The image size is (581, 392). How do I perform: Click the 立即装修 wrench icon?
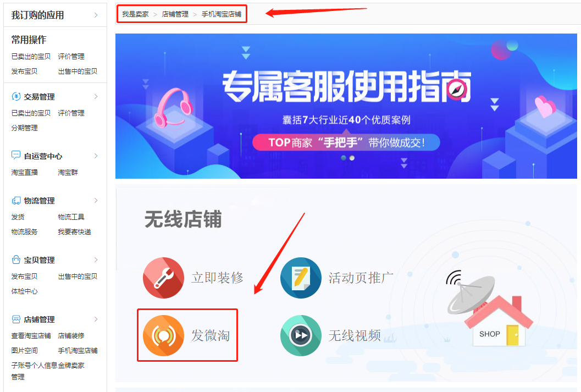click(x=163, y=278)
